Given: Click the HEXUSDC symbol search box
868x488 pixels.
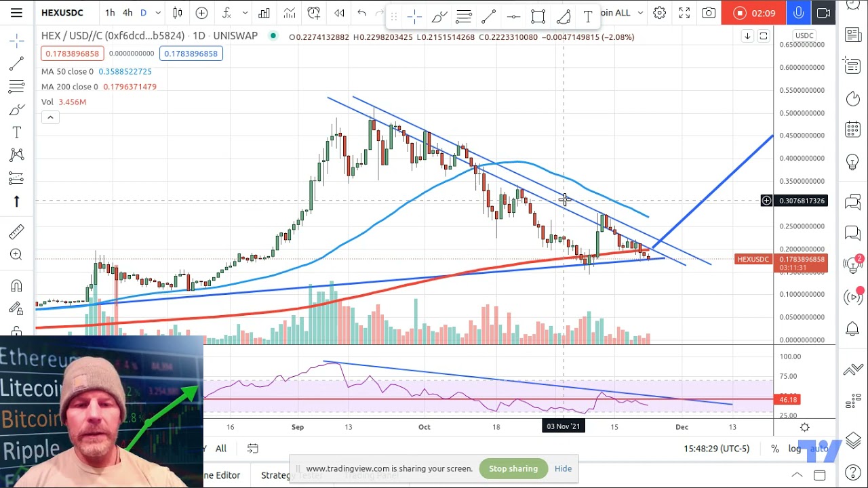Looking at the screenshot, I should click(62, 13).
